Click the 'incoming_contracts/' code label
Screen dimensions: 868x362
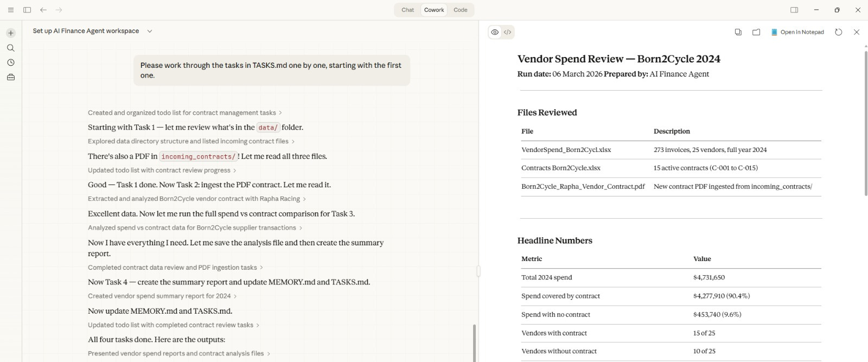(x=199, y=156)
